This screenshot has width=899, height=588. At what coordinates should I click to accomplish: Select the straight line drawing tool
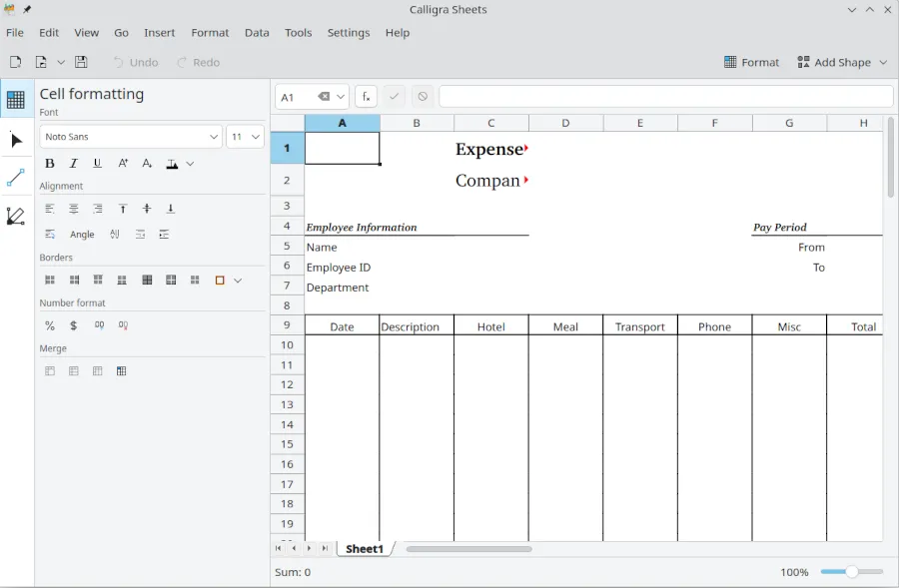pos(16,178)
